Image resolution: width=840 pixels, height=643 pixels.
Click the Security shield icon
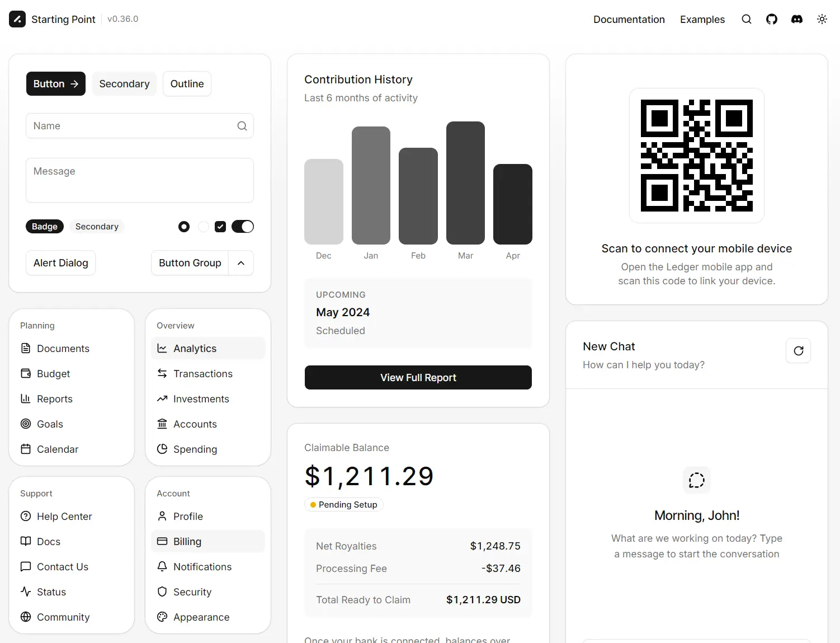point(162,592)
